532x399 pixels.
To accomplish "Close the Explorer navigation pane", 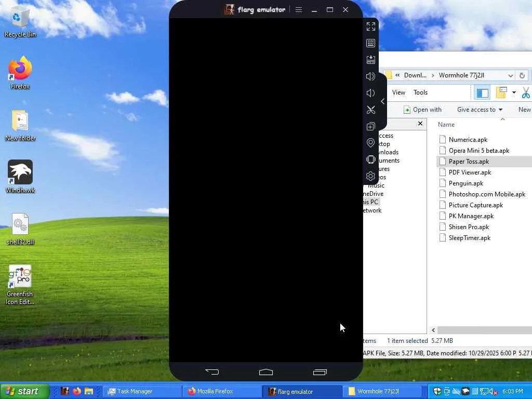I will 420,124.
